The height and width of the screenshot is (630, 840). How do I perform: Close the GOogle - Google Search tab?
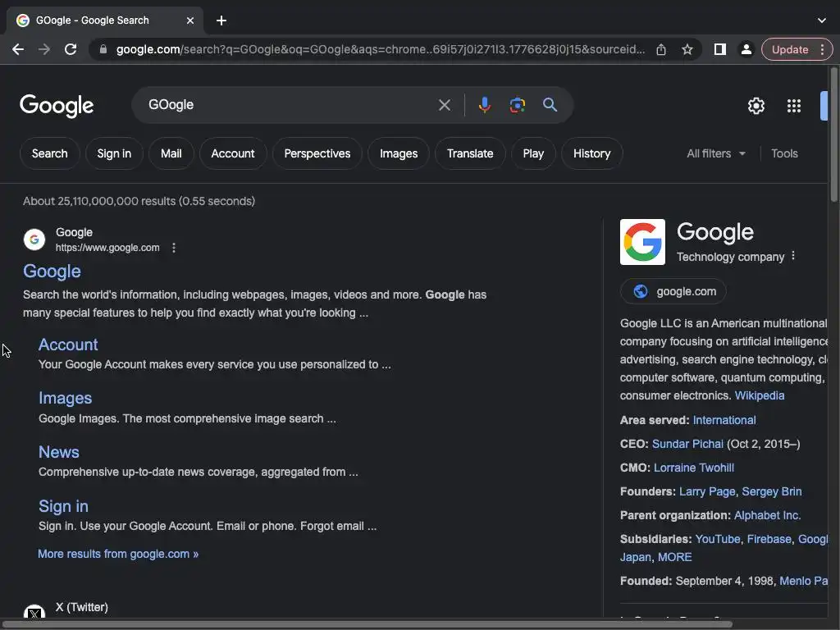pos(190,21)
